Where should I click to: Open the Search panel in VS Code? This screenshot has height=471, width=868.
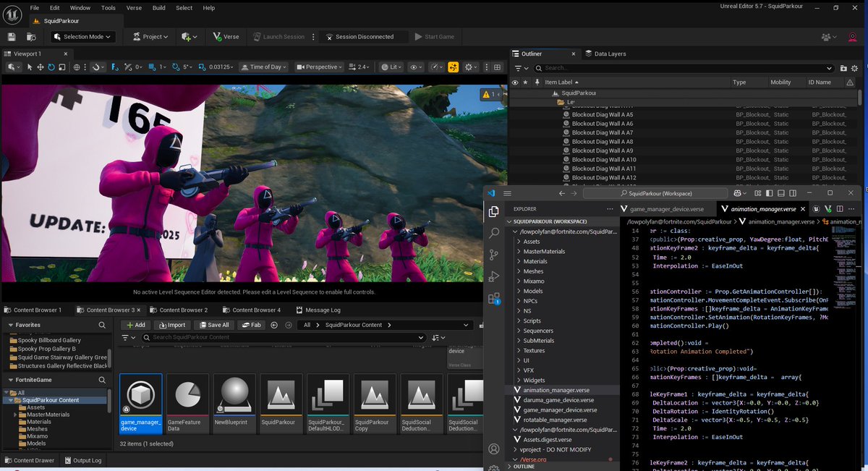(x=493, y=233)
